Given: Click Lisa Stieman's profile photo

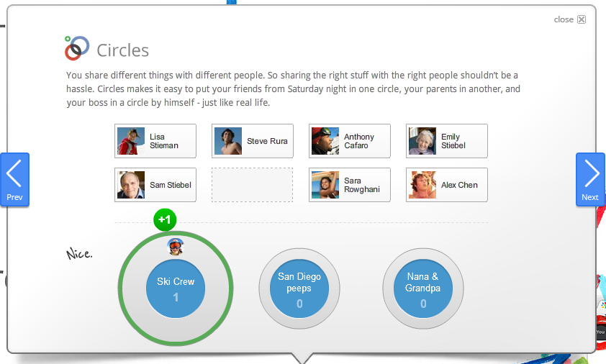Looking at the screenshot, I should pos(131,141).
